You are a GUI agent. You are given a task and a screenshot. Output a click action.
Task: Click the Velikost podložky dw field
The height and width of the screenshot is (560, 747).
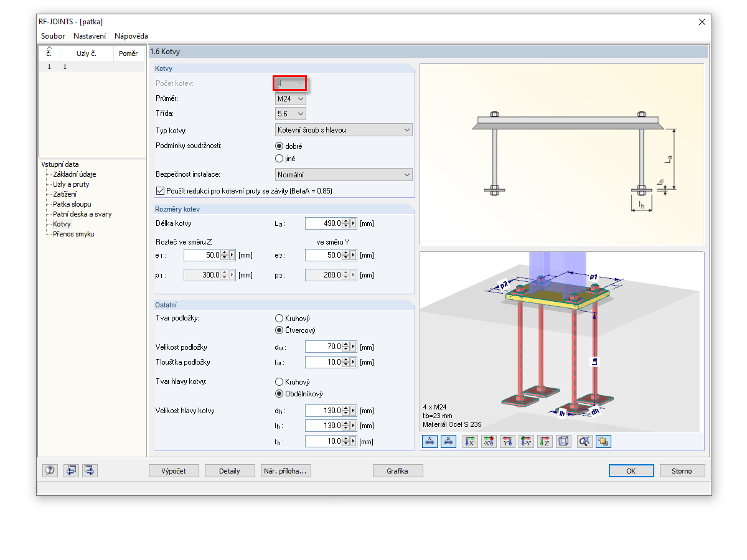[324, 347]
